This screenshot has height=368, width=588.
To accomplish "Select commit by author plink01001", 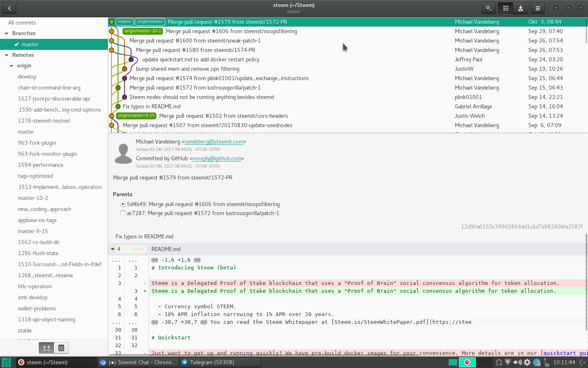I will [348, 97].
